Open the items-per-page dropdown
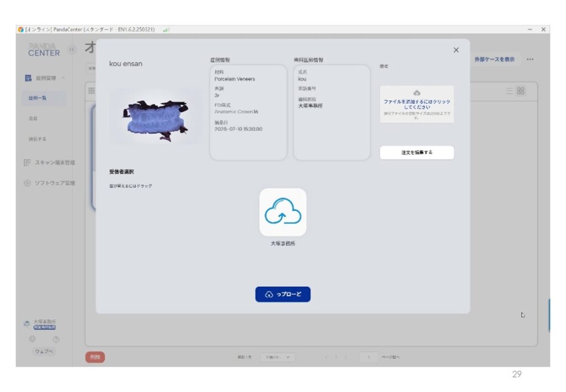The image size is (566, 392). pos(277,357)
